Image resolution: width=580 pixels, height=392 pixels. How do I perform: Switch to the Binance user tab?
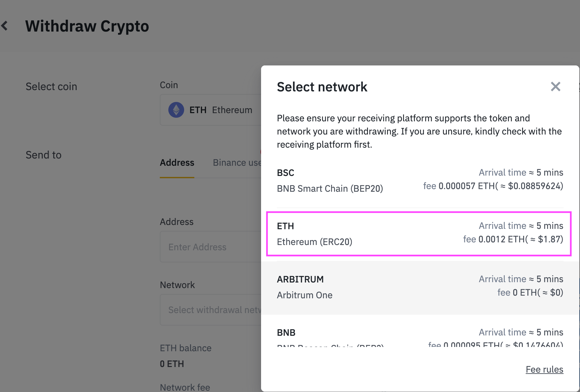click(237, 163)
